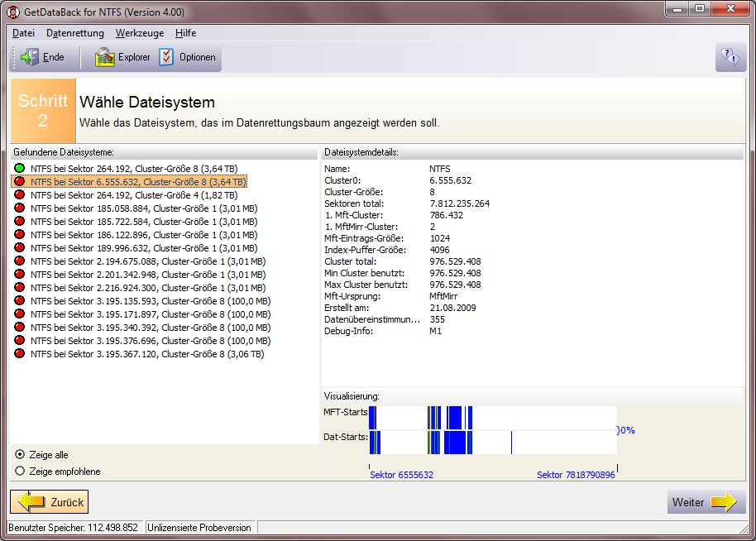Image resolution: width=756 pixels, height=541 pixels.
Task: Click 1. Mft-Cluster value 786.432
Action: tap(446, 215)
